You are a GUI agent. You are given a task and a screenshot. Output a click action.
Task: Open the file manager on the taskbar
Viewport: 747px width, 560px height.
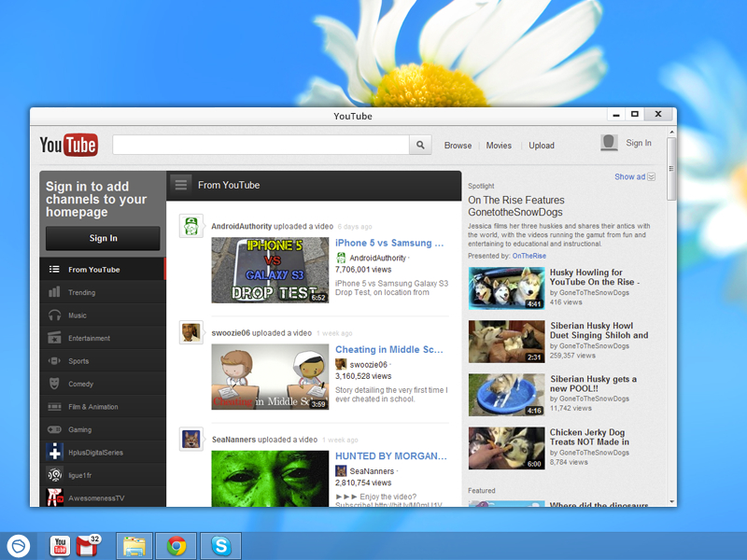(x=134, y=546)
